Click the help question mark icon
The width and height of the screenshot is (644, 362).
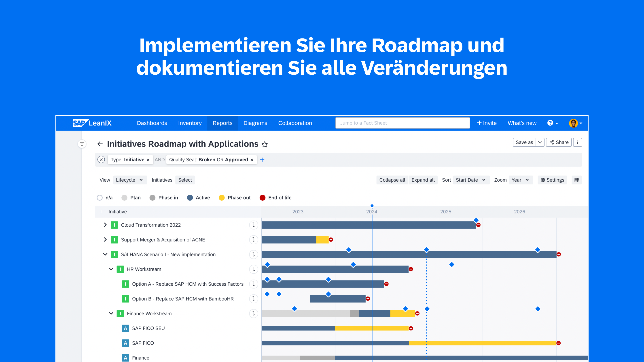click(550, 123)
